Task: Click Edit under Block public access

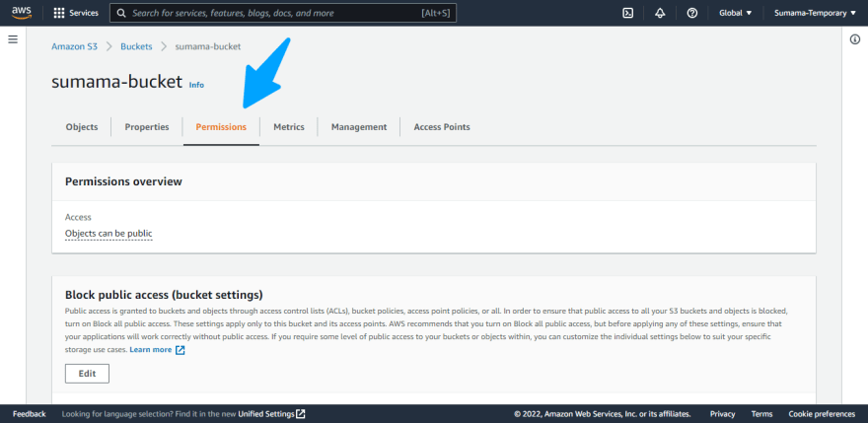Action: 87,373
